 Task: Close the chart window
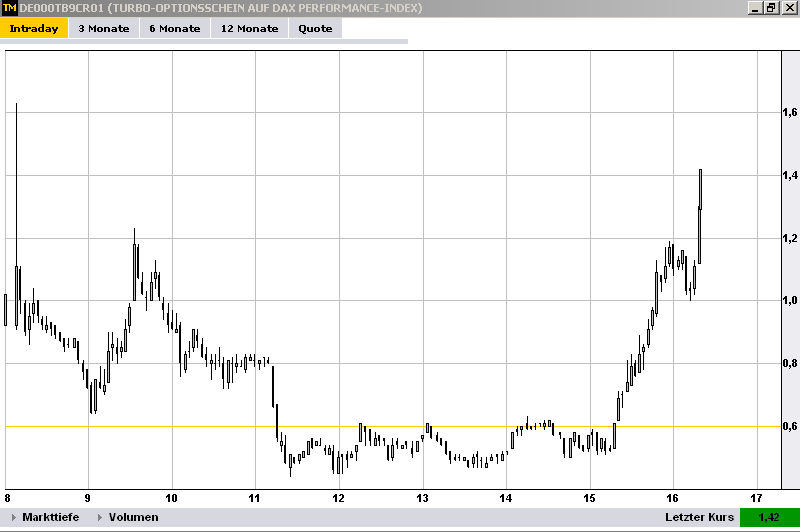tap(789, 8)
